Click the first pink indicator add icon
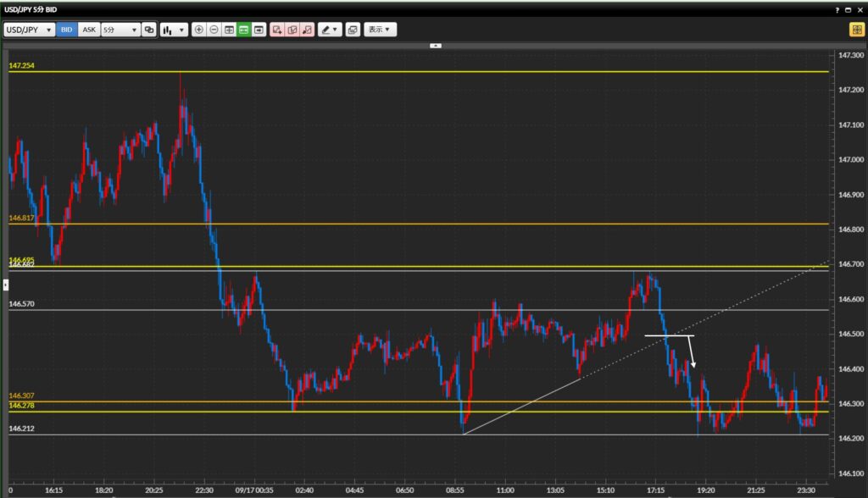The width and height of the screenshot is (868, 498). [277, 30]
